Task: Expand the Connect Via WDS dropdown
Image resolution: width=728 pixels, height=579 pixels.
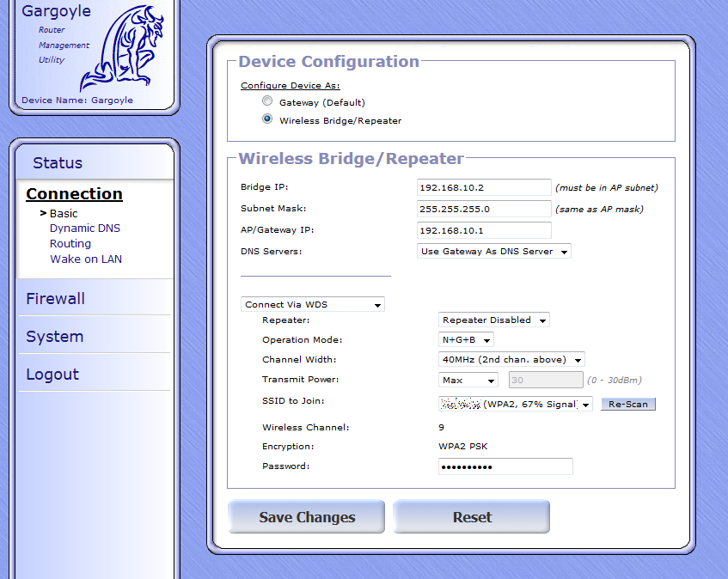Action: 312,304
